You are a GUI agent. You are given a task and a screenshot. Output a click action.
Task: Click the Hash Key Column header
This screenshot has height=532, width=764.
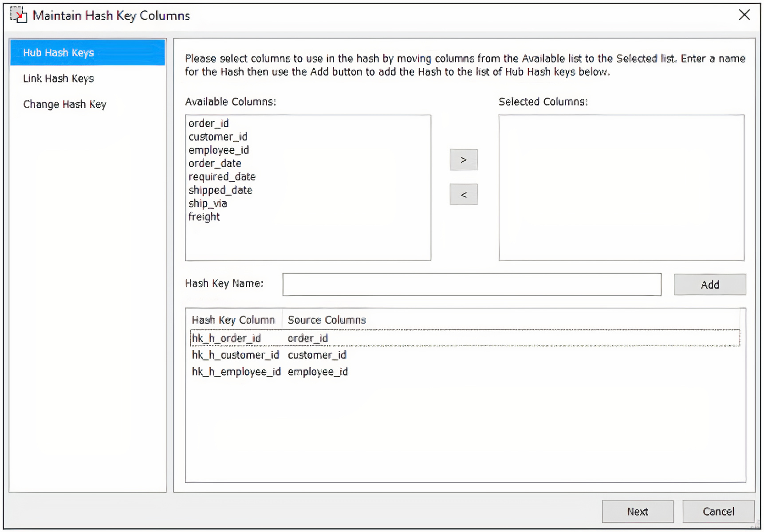(233, 320)
